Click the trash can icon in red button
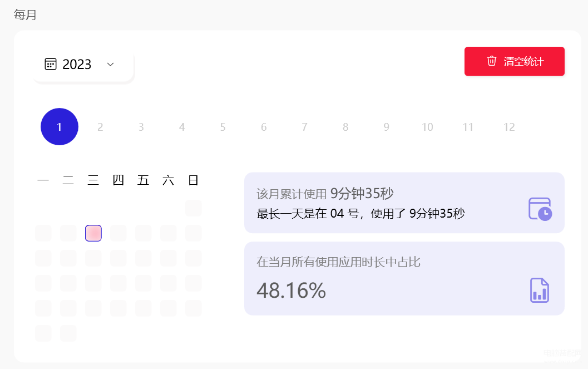The height and width of the screenshot is (369, 588). [492, 61]
